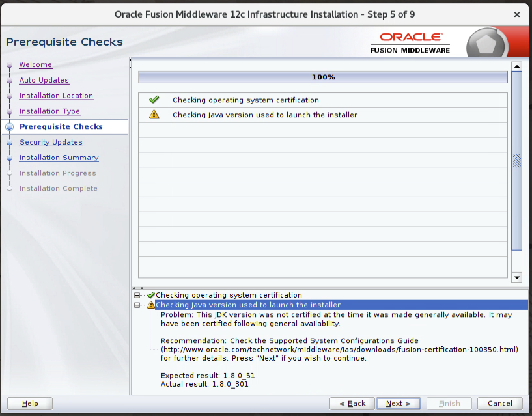Click the green checkmark in the checks table
532x416 pixels.
pyautogui.click(x=154, y=100)
